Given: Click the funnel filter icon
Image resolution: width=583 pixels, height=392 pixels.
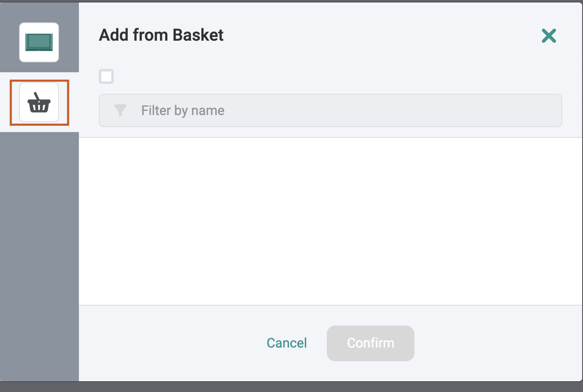Looking at the screenshot, I should 120,110.
